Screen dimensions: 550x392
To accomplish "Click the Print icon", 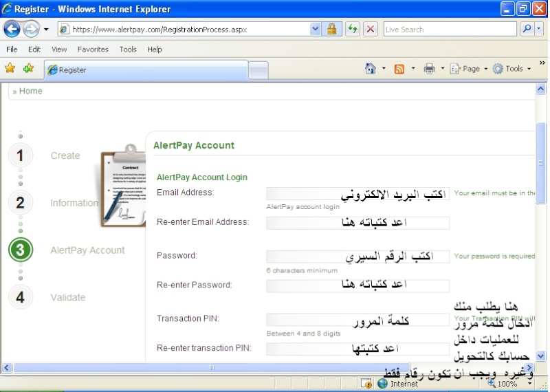I will pyautogui.click(x=429, y=69).
